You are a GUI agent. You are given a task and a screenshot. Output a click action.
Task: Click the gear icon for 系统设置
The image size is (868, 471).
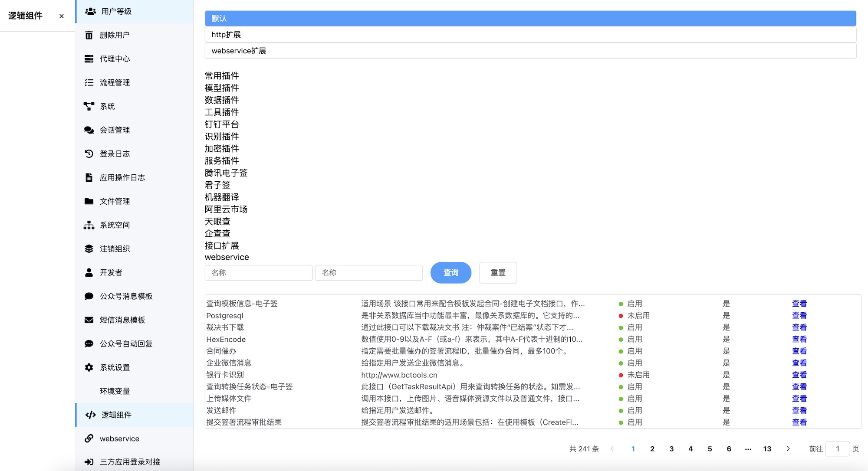89,367
